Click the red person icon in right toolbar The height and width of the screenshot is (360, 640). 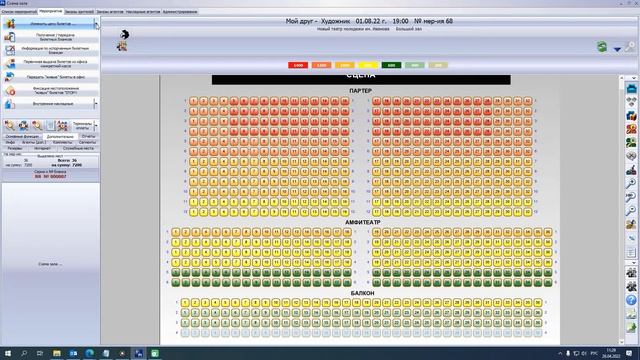click(631, 129)
